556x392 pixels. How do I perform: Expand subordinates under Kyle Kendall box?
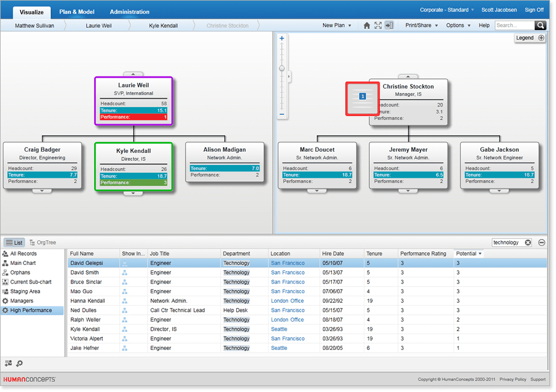coord(133,193)
